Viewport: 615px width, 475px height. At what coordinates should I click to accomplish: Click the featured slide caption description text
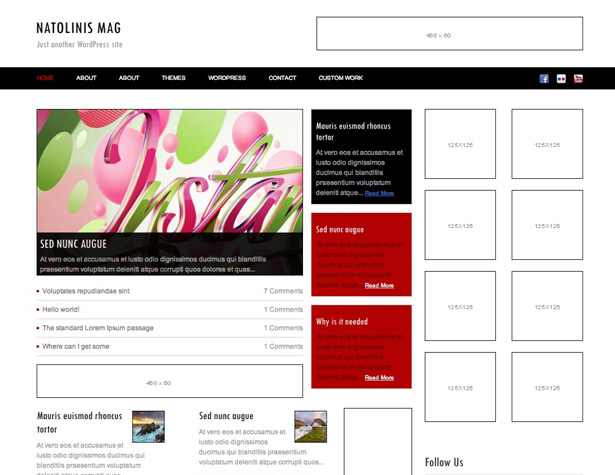tap(153, 264)
